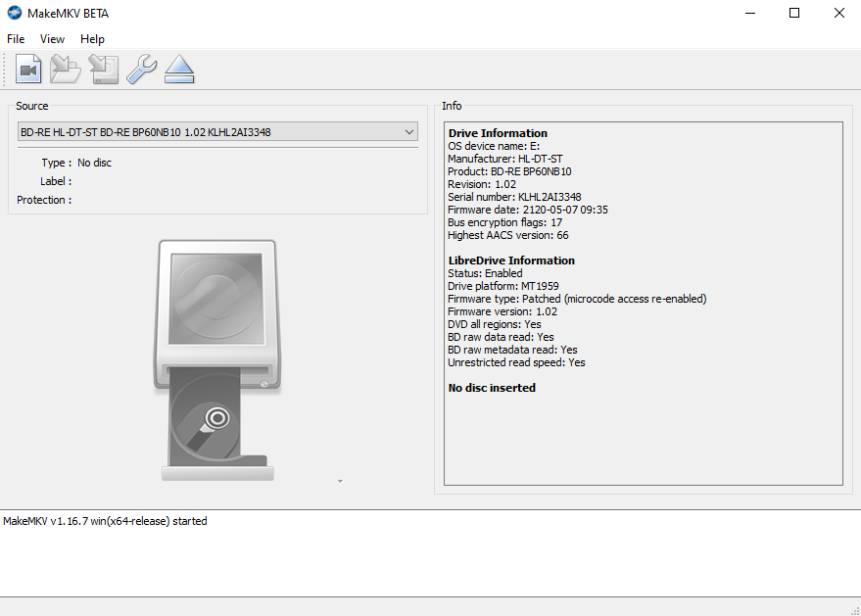Click the 'Drive Information' heading

click(498, 133)
